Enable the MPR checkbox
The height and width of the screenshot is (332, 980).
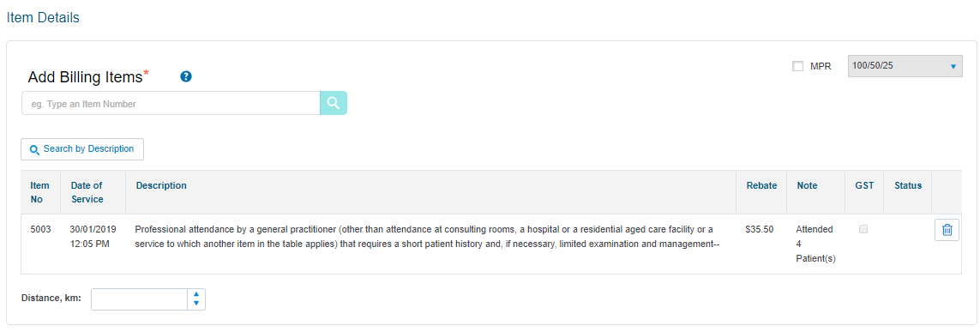(x=797, y=66)
